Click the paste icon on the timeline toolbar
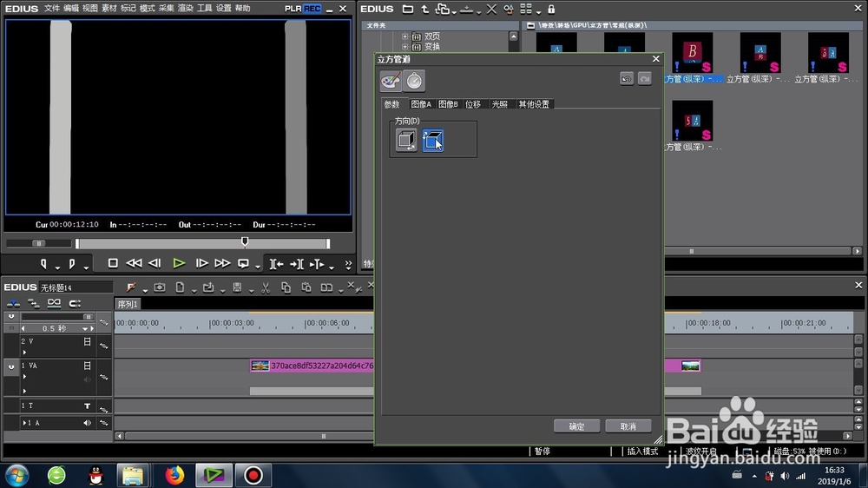 click(x=306, y=287)
